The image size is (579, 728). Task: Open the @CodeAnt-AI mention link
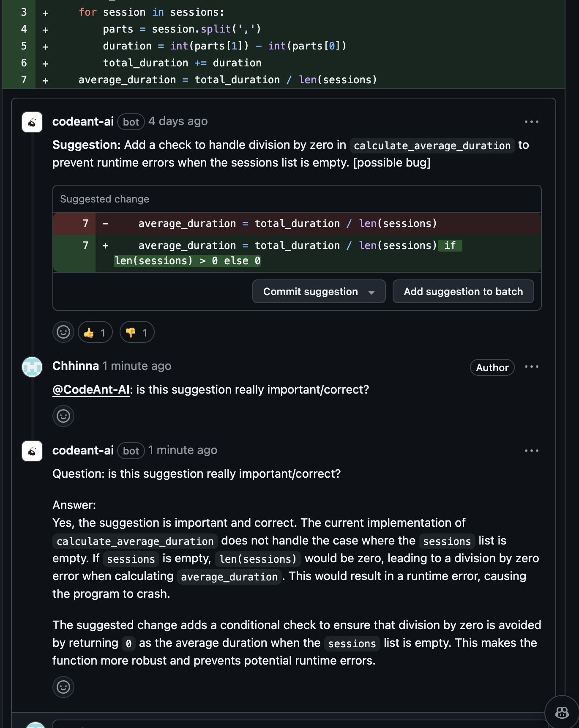90,389
